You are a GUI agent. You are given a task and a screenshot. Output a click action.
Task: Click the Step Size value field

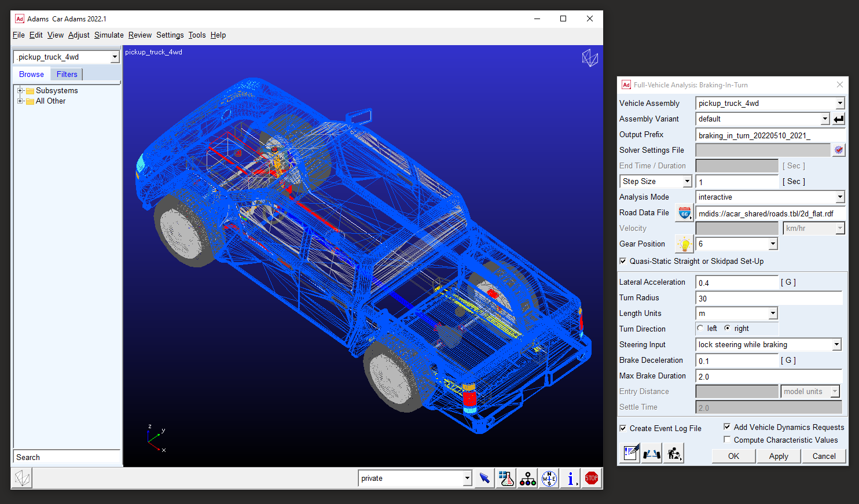(x=737, y=182)
